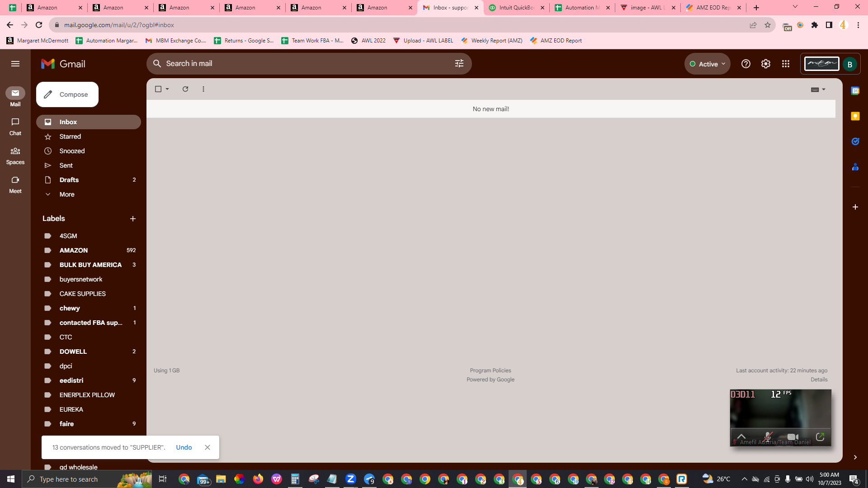Toggle the select all conversations checkbox
868x488 pixels.
(158, 89)
